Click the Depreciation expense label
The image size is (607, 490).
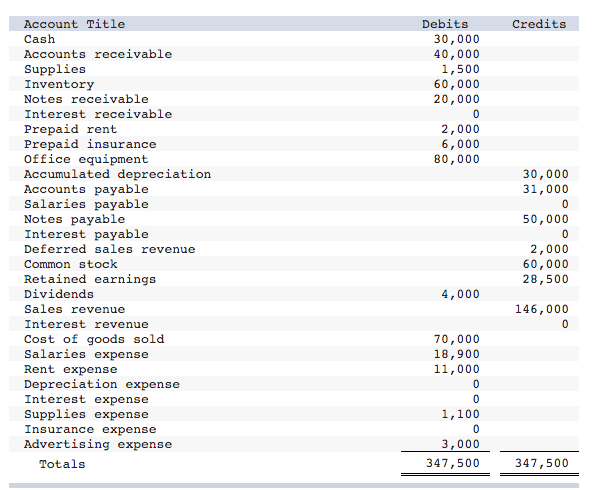point(102,385)
